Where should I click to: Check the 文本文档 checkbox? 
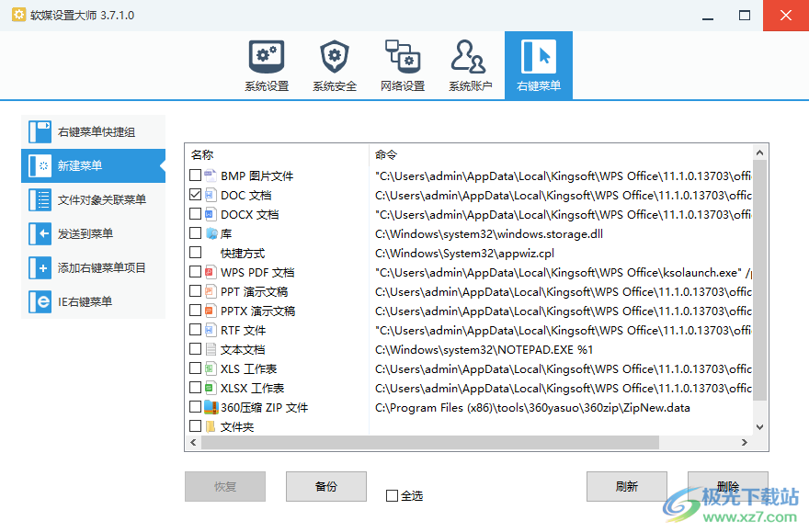click(x=195, y=349)
